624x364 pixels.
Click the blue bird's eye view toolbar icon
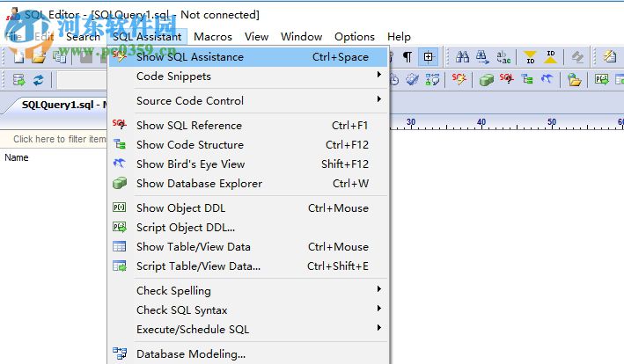coord(547,79)
